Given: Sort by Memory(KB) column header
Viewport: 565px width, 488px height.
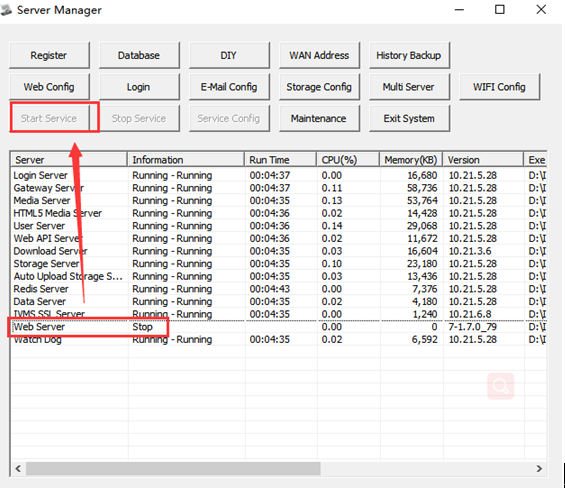Looking at the screenshot, I should (x=411, y=160).
